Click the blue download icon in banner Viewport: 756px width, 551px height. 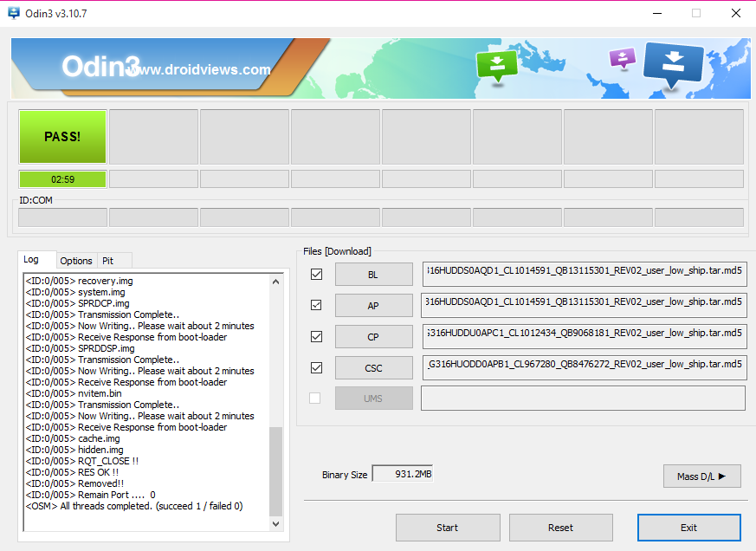point(673,65)
